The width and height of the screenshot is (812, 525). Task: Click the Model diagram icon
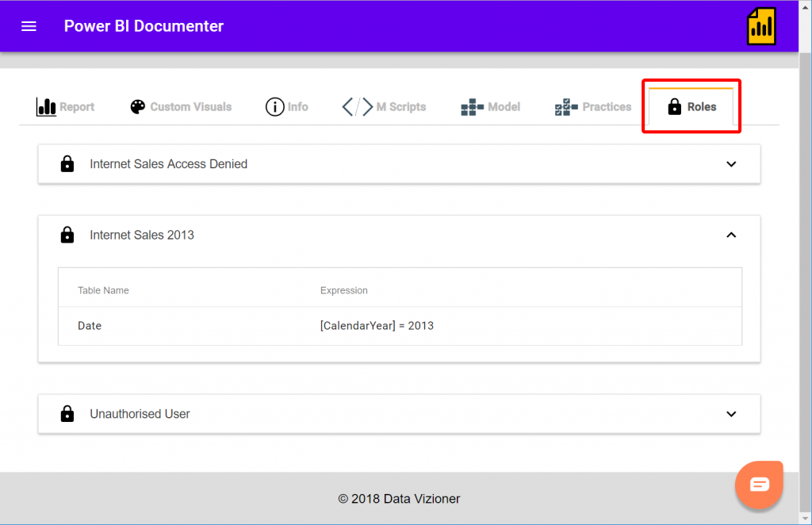point(473,107)
